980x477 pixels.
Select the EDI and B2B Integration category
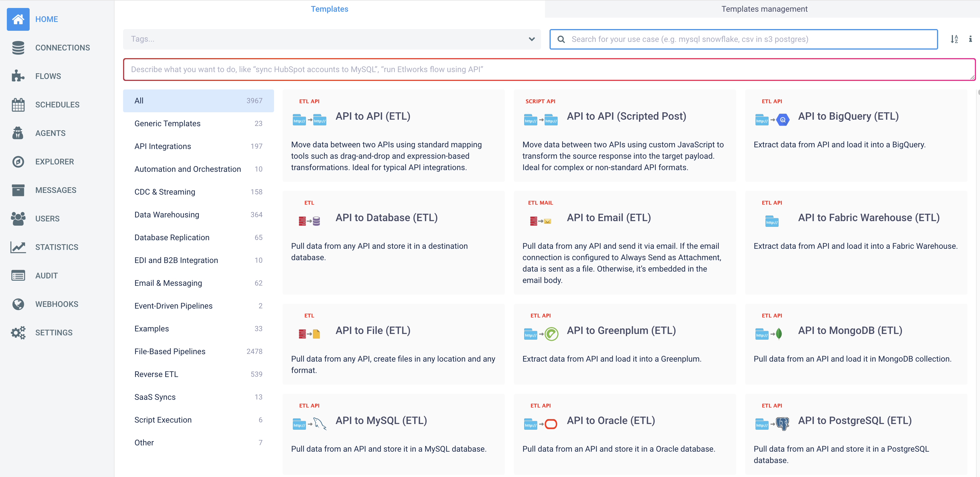pyautogui.click(x=198, y=260)
